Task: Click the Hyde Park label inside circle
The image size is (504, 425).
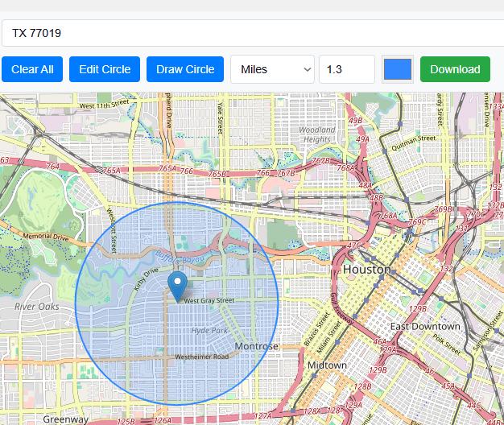Action: click(211, 331)
